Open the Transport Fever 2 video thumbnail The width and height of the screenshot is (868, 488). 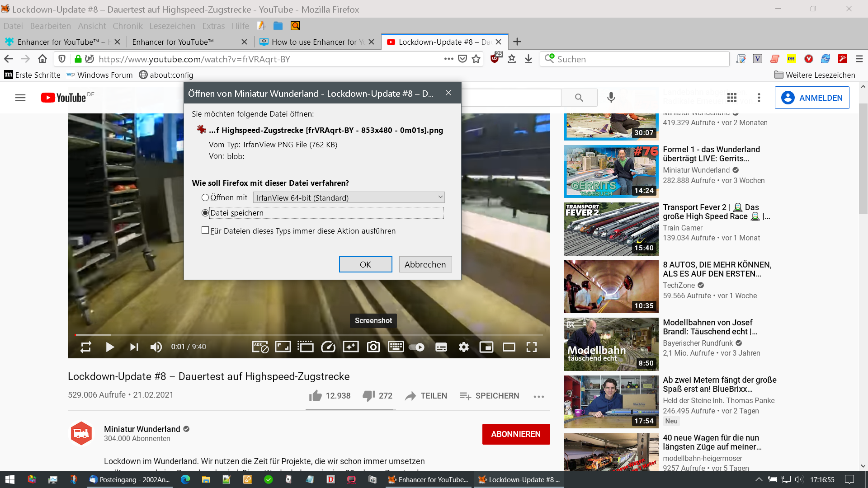coord(611,229)
